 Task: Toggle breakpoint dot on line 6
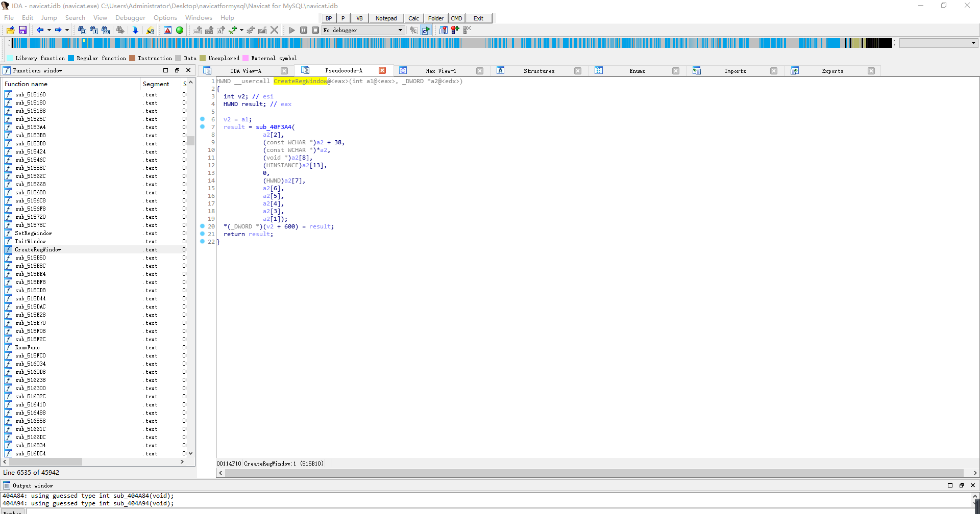point(203,119)
